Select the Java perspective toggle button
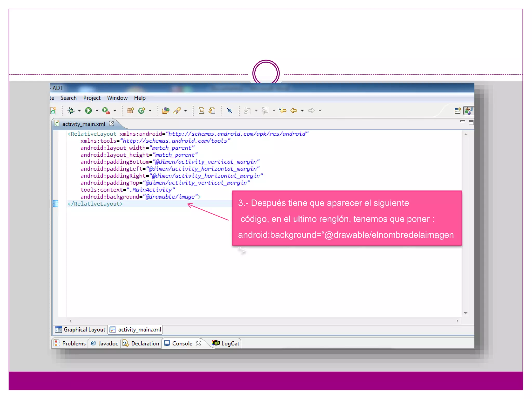The height and width of the screenshot is (399, 532). click(469, 111)
